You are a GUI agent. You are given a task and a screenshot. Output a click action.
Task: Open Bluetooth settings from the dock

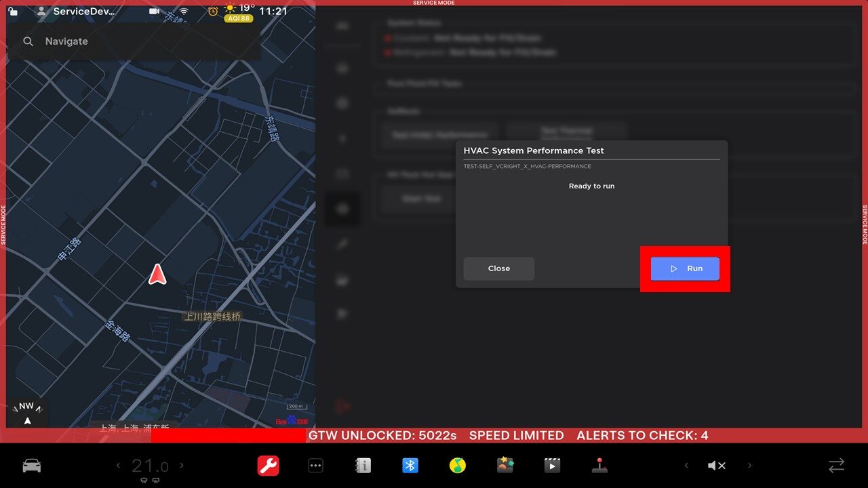(410, 466)
